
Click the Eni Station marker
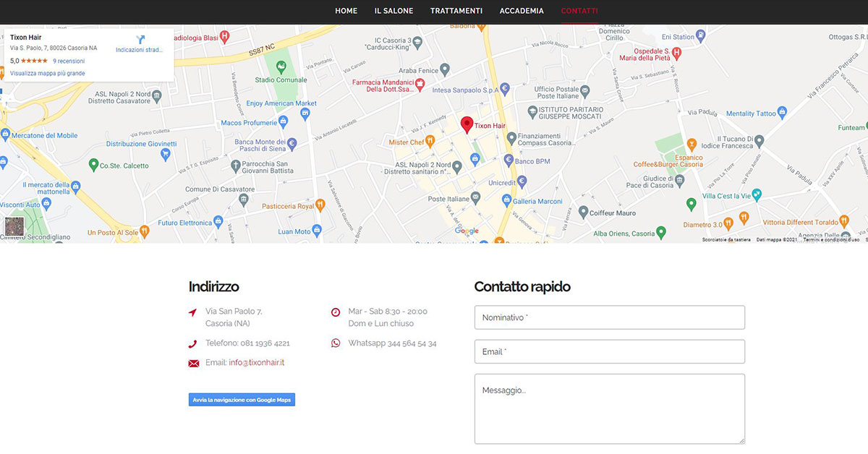pyautogui.click(x=700, y=36)
